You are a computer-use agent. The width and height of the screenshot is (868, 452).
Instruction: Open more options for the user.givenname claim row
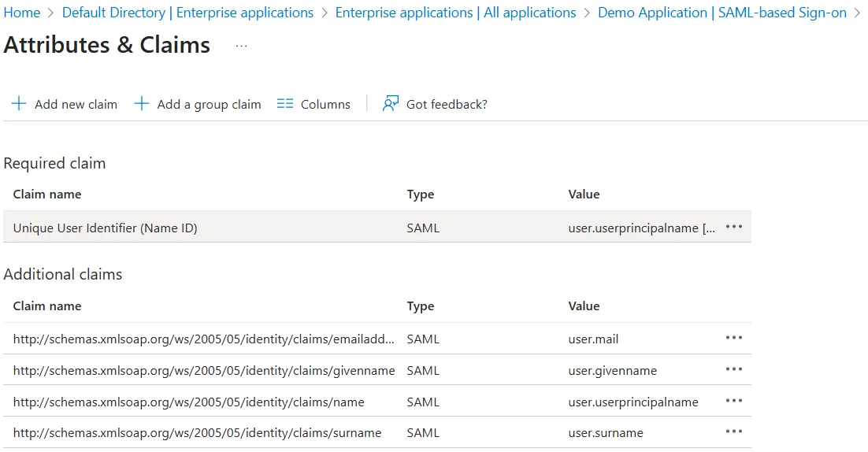click(x=734, y=369)
